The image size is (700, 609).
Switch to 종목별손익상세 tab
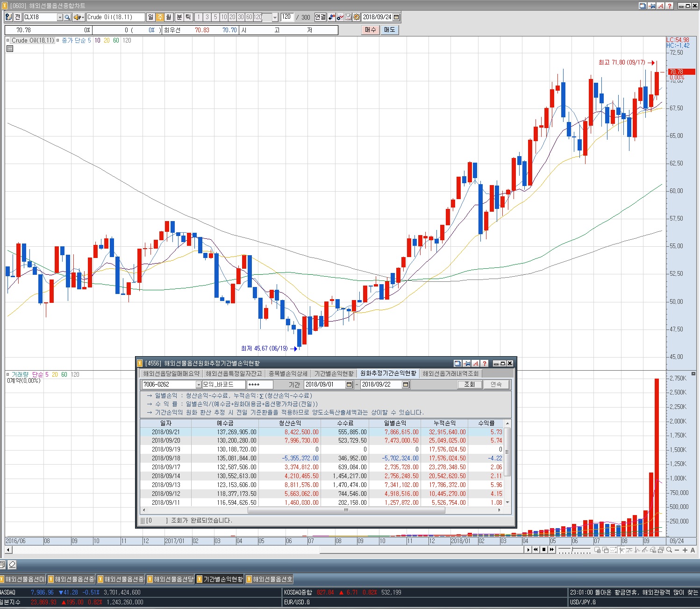point(288,373)
